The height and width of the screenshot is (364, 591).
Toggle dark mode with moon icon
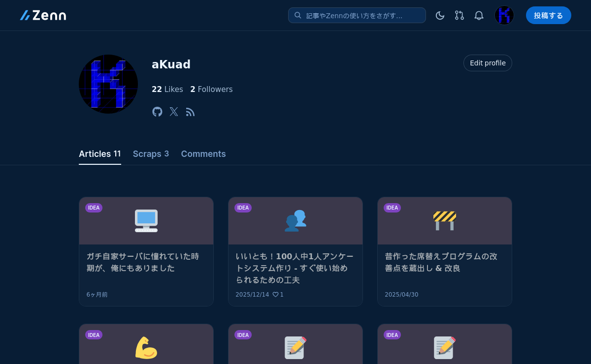[x=440, y=15]
